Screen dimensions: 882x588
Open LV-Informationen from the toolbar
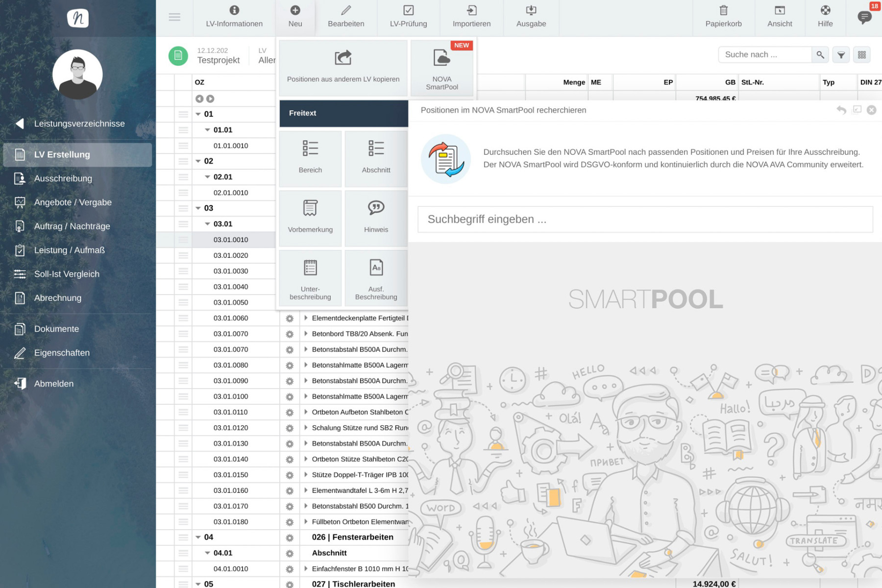tap(234, 17)
